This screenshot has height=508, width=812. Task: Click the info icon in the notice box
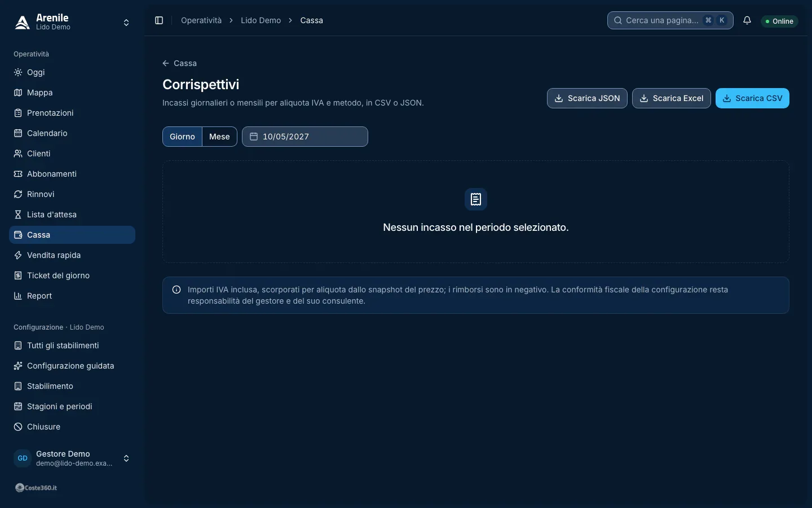176,290
